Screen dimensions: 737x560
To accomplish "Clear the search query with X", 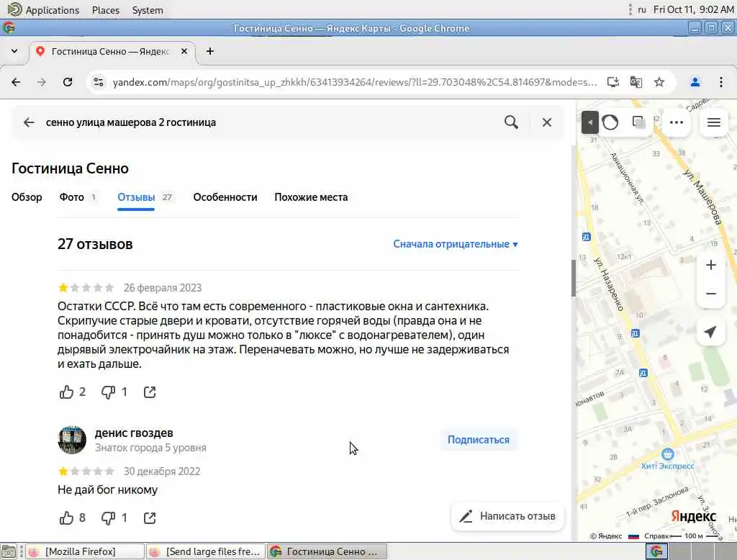I will [547, 122].
